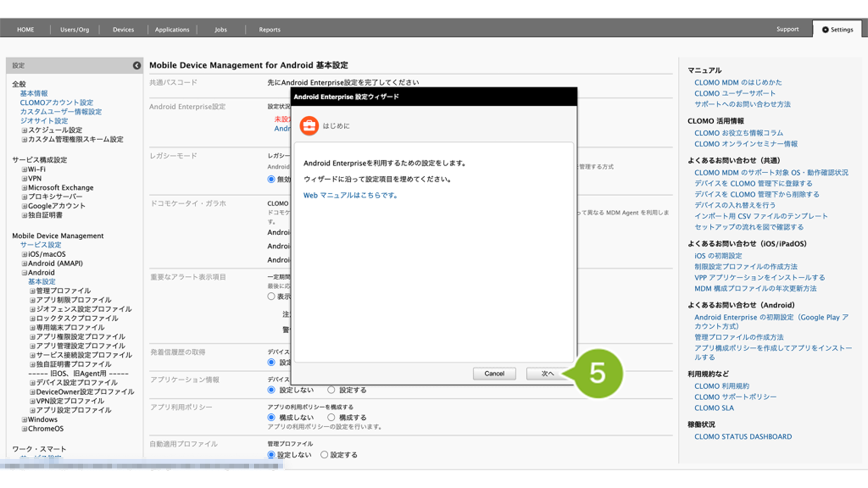Open ジオサイト設定 link

pos(44,121)
